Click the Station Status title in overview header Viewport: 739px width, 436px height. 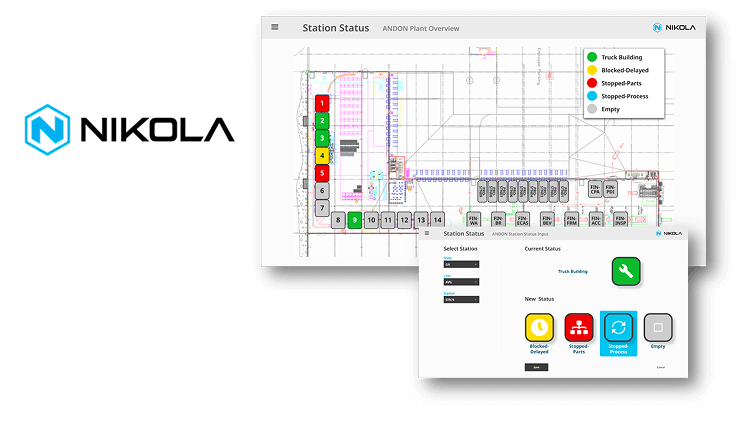pyautogui.click(x=336, y=28)
